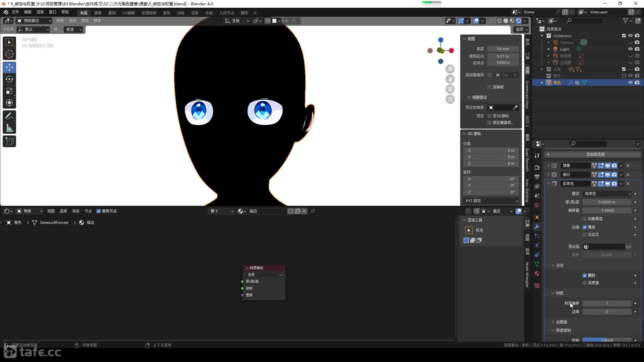Expand the Mirror (镜像) modifier panel
Image resolution: width=644 pixels, height=362 pixels.
[549, 166]
